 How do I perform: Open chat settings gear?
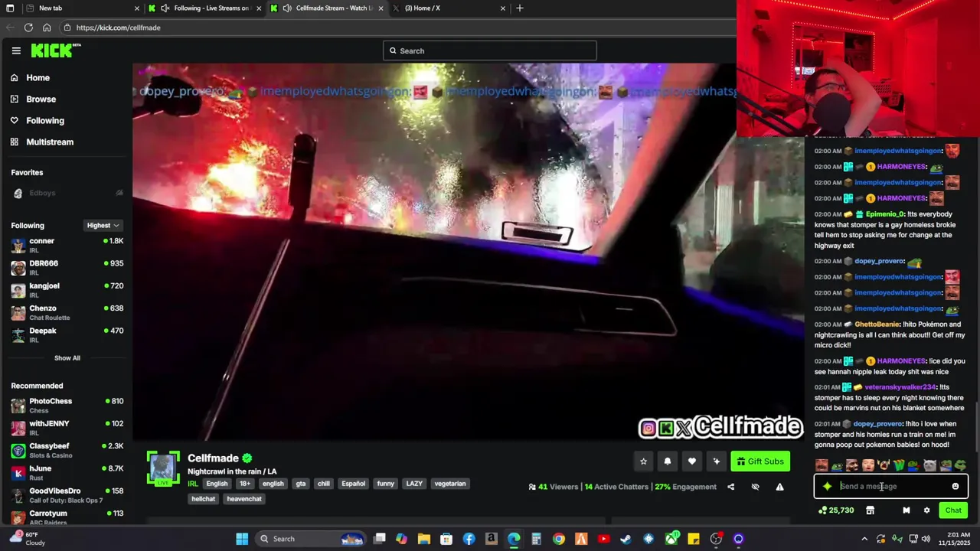point(926,510)
